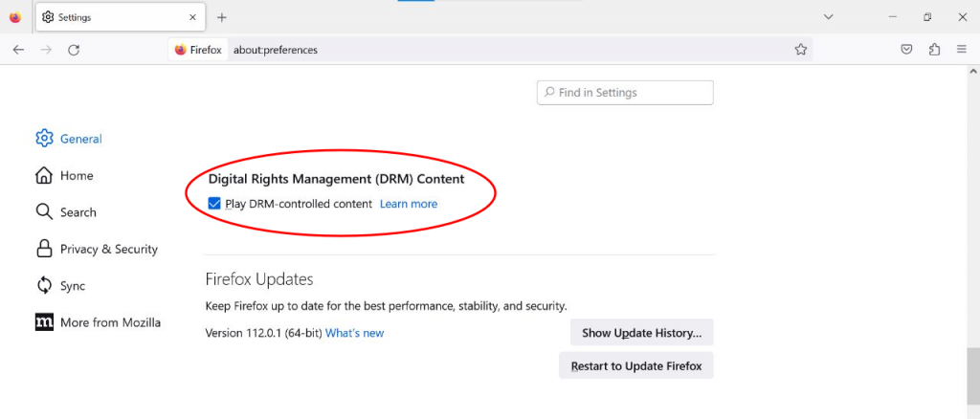Viewport: 980px width, 419px height.
Task: Open What's new release notes link
Action: 354,333
